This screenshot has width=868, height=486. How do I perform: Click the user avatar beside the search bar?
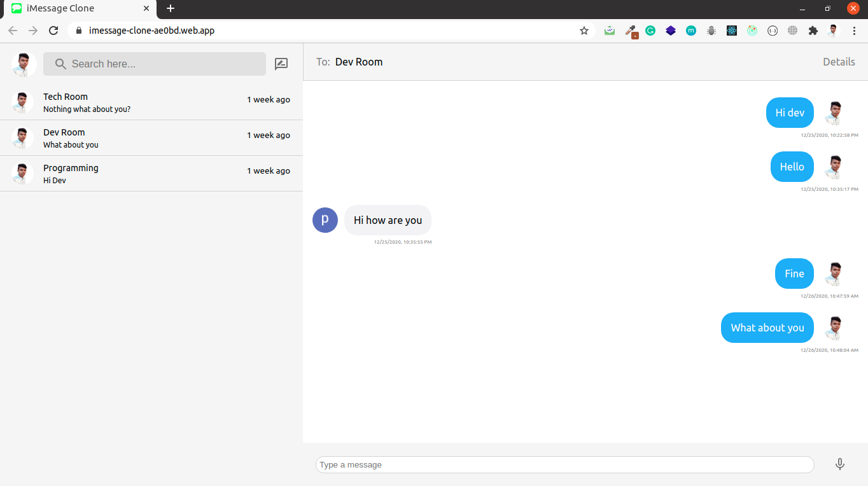point(24,64)
